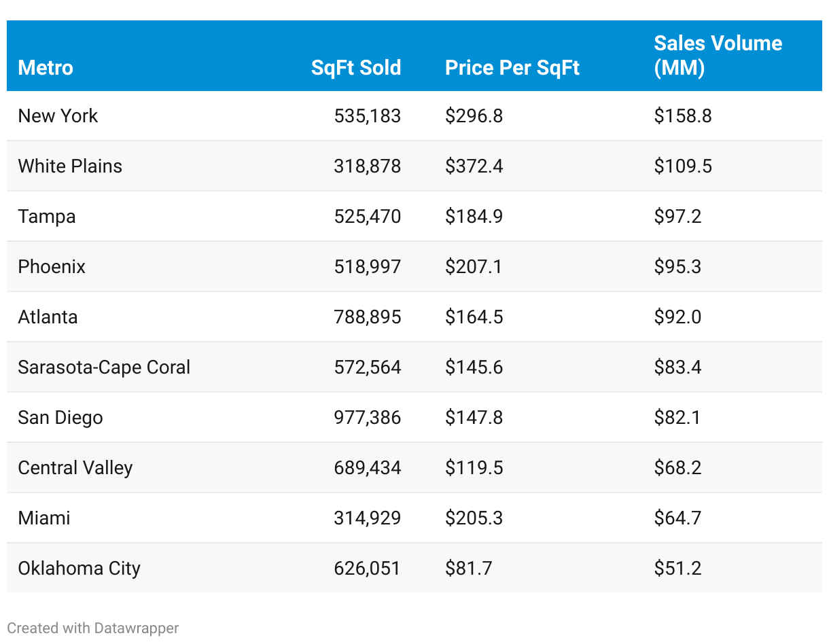Select the Central Valley metro cell

(75, 468)
